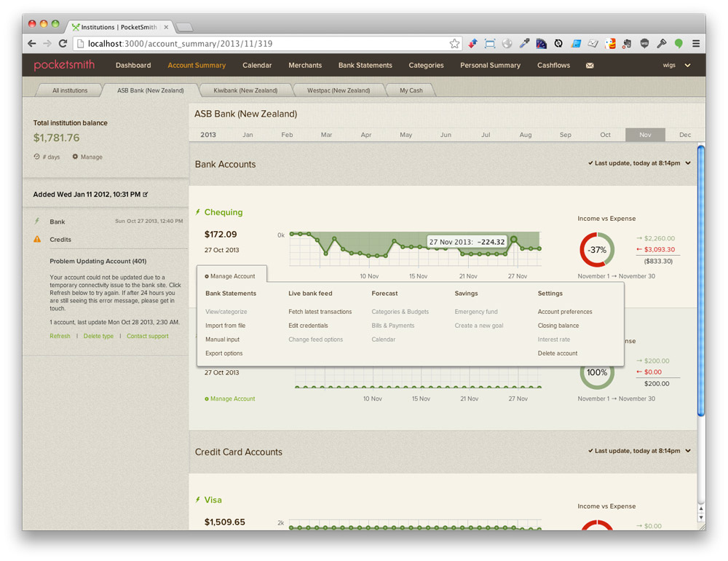Click the clock icon next to # days
The height and width of the screenshot is (561, 728).
tap(36, 157)
